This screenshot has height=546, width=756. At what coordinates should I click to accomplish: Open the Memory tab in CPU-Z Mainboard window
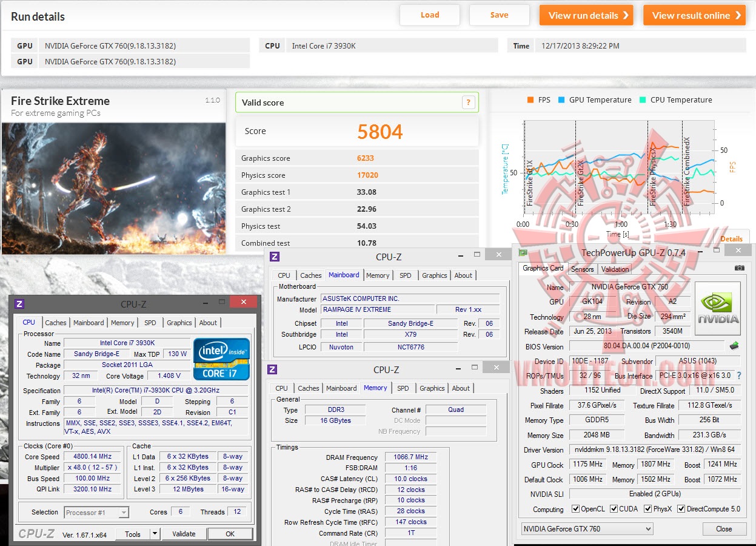point(378,275)
